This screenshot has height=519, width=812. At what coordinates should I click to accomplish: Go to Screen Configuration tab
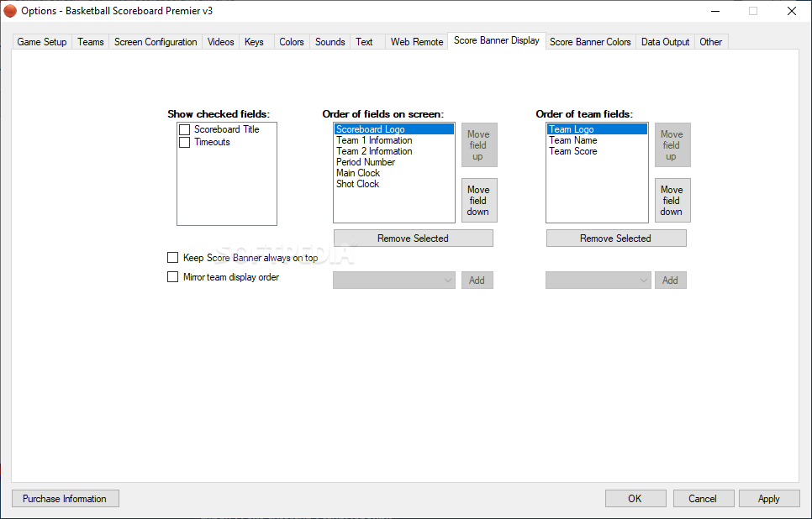click(156, 42)
